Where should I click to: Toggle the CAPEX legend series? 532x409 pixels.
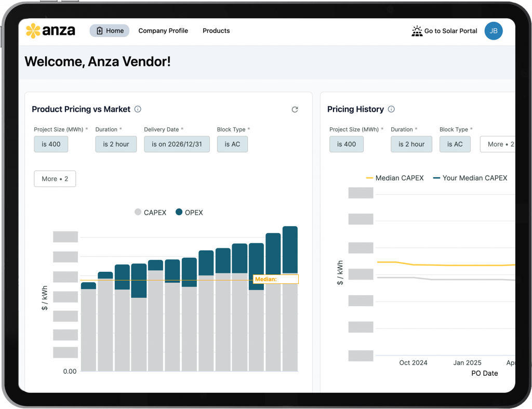[x=151, y=212]
